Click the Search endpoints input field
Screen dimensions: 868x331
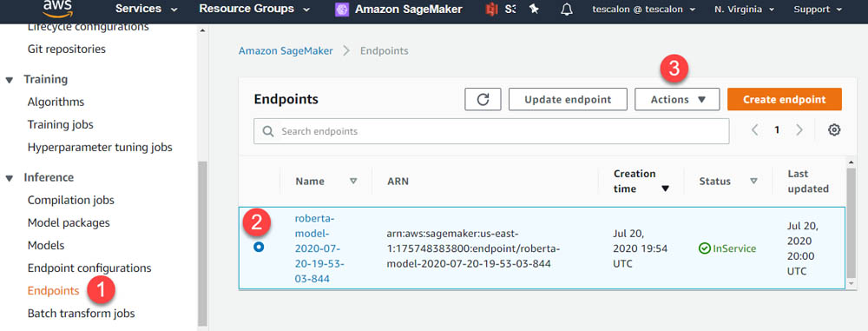point(491,131)
